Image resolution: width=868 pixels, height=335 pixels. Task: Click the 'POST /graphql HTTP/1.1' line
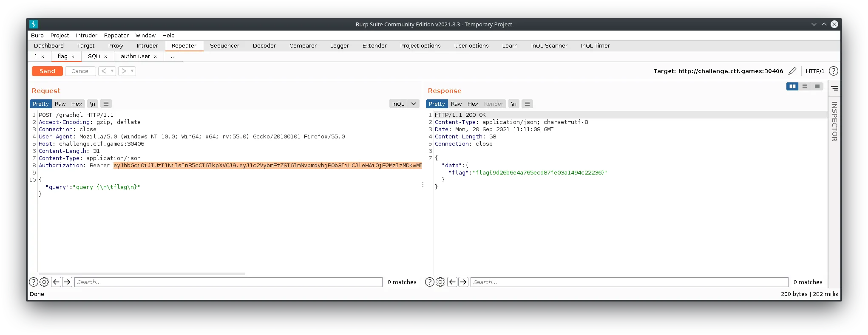(x=76, y=115)
